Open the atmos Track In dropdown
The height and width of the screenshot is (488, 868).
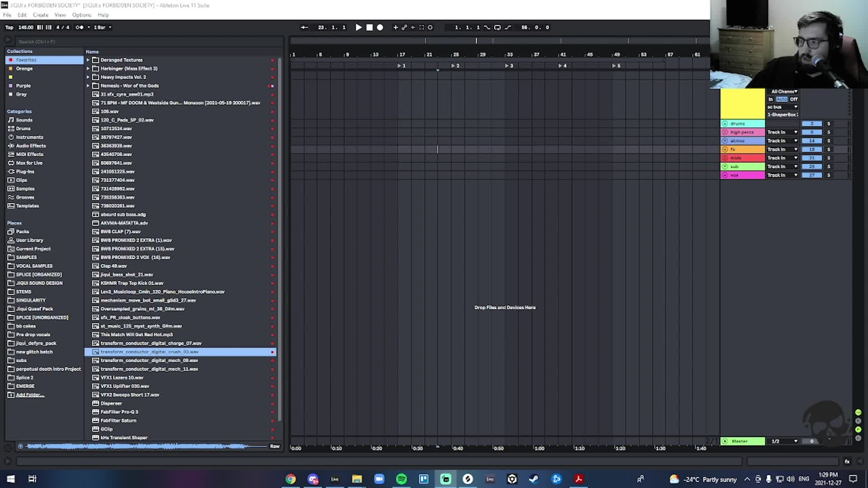click(x=783, y=141)
